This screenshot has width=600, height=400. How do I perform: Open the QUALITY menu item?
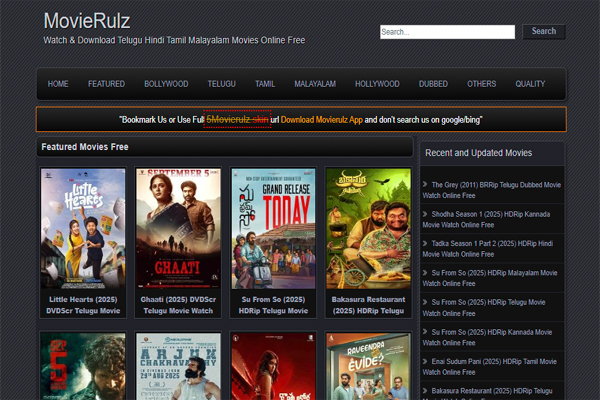[530, 84]
